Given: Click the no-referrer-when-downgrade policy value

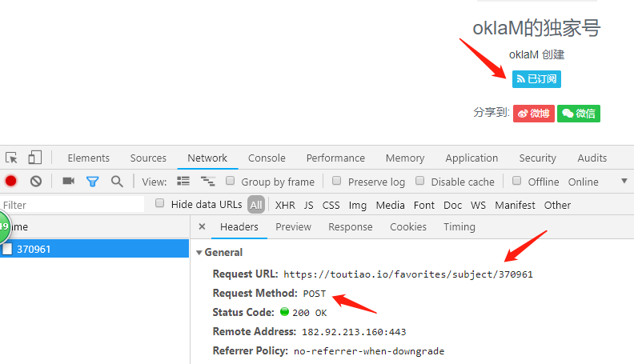Looking at the screenshot, I should [x=369, y=351].
